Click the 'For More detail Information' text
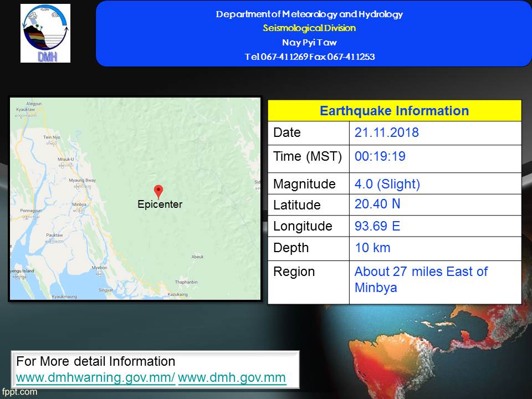Viewport: 532px width, 399px height. 96,361
